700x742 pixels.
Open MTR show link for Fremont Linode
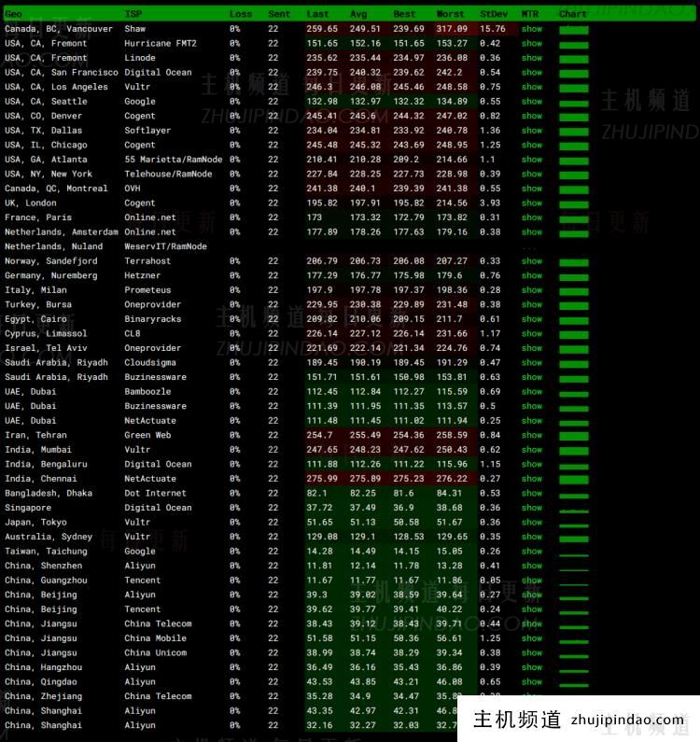click(531, 58)
